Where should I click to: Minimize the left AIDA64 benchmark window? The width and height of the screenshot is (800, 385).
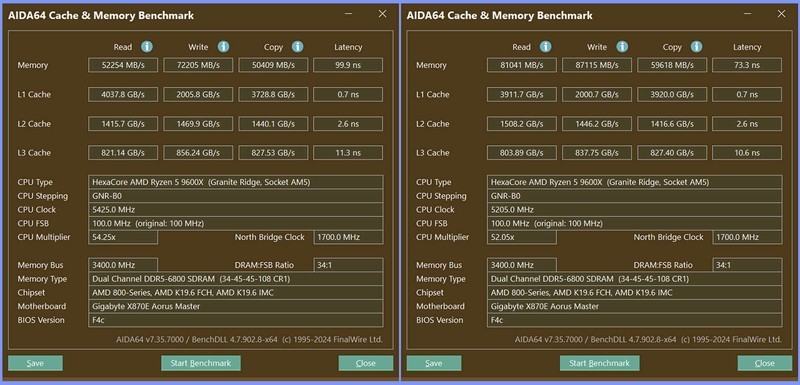pos(349,14)
